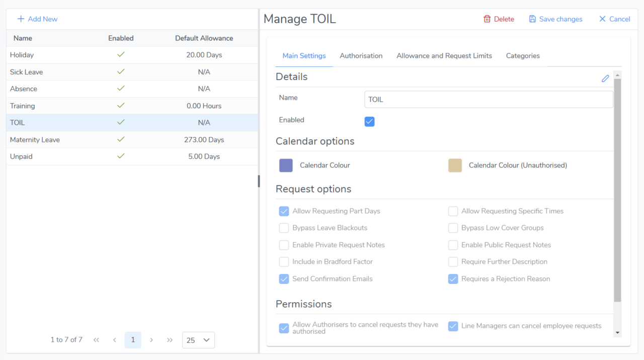
Task: Click the next page arrow
Action: click(x=151, y=340)
